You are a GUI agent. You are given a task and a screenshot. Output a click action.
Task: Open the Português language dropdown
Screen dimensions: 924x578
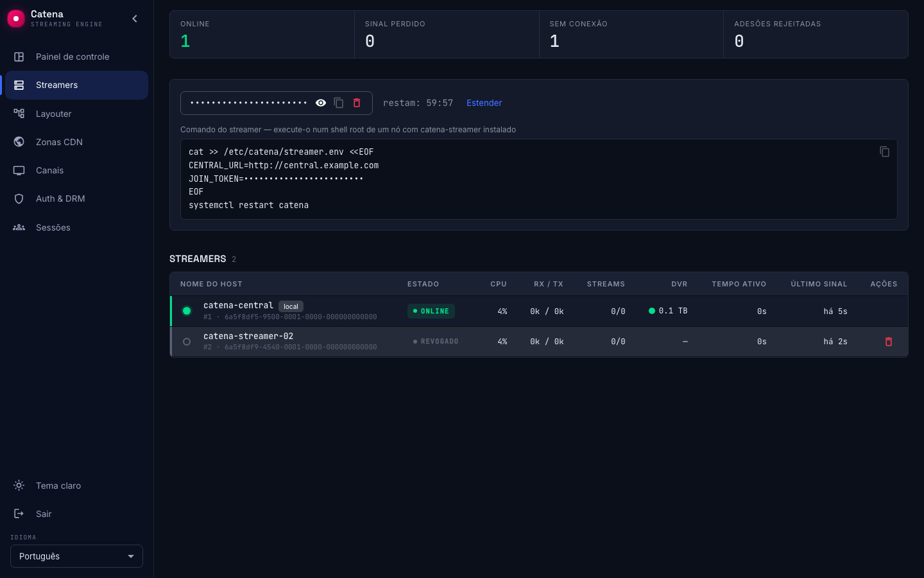(76, 556)
